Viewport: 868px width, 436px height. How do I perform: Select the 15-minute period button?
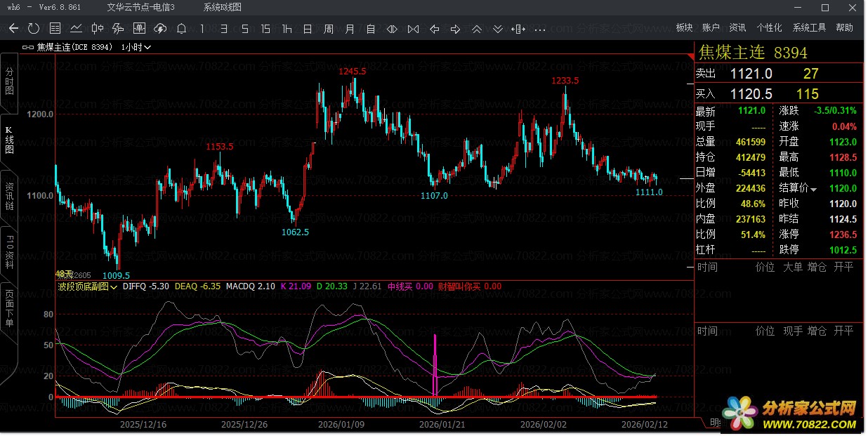265,29
